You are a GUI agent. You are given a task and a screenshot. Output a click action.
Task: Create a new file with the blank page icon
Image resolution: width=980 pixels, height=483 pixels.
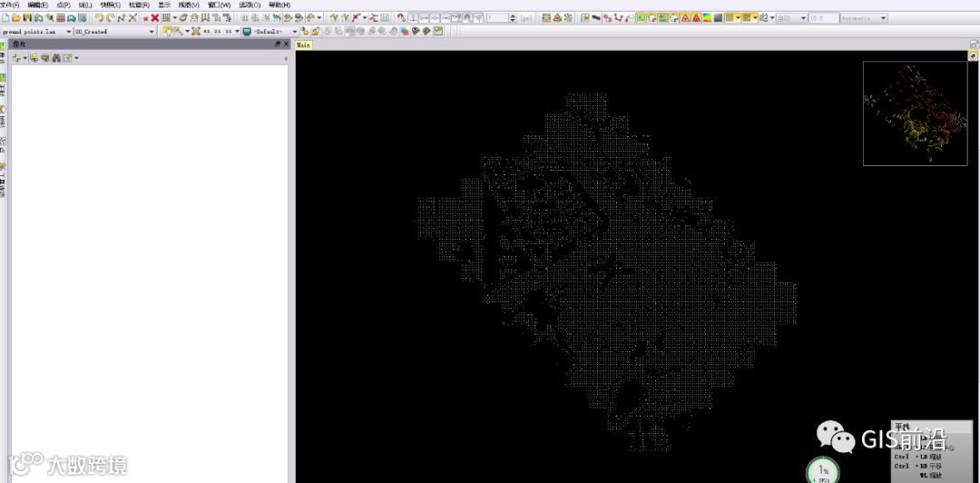click(x=5, y=18)
